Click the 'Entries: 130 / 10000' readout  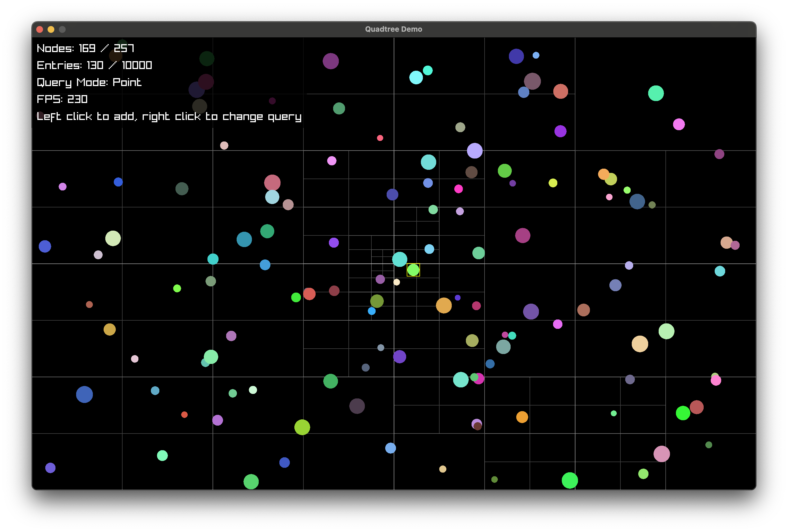(x=94, y=65)
